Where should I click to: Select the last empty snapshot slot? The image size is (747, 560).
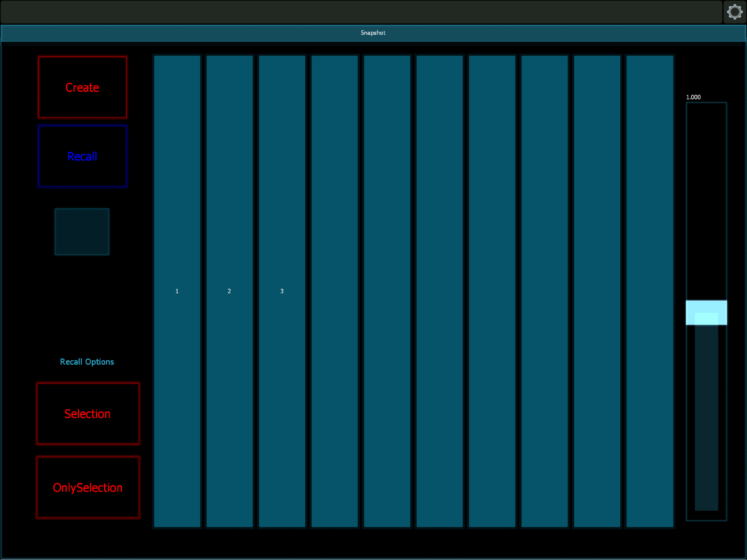pyautogui.click(x=650, y=291)
